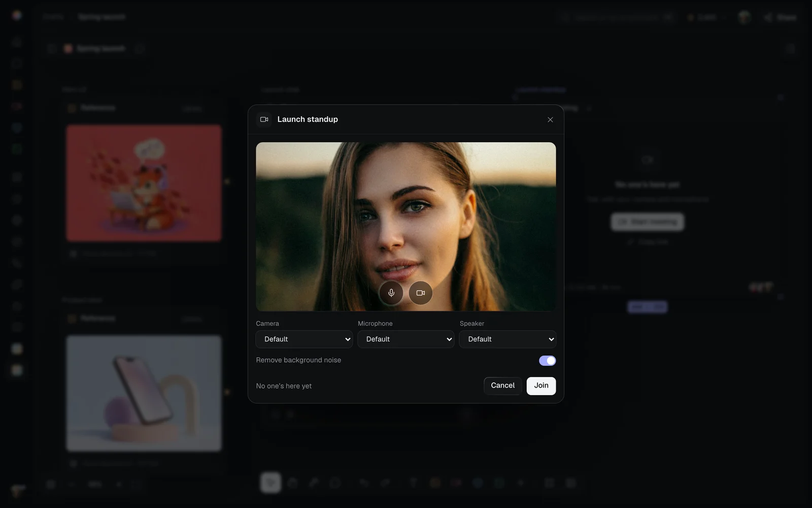Turn off the camera on the video preview
The image size is (812, 508).
421,293
